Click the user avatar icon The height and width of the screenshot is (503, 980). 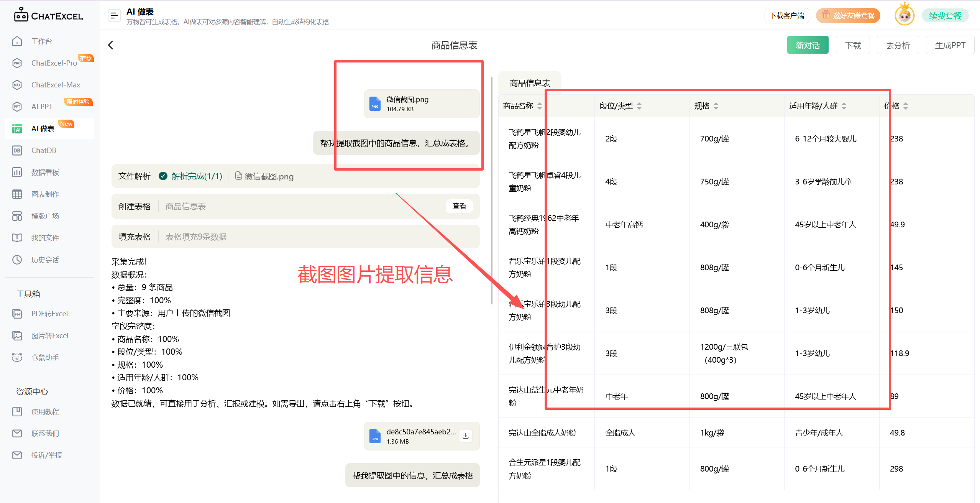pos(904,16)
